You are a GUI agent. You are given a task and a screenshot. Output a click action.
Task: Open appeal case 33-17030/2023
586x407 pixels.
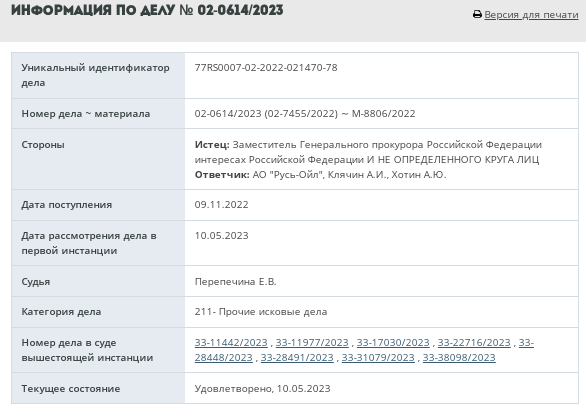[x=393, y=342]
